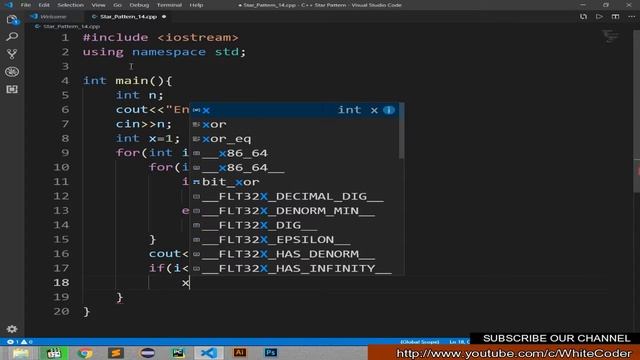Click the editor minimap

[x=611, y=37]
